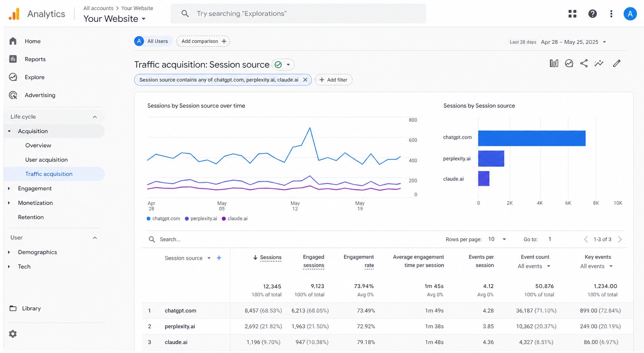
Task: Toggle perplexity.ai line chart legend
Action: [x=201, y=218]
